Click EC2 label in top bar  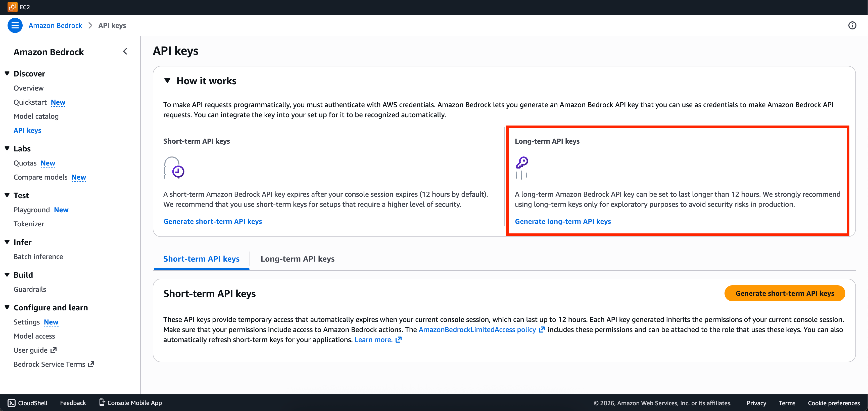pyautogui.click(x=25, y=7)
